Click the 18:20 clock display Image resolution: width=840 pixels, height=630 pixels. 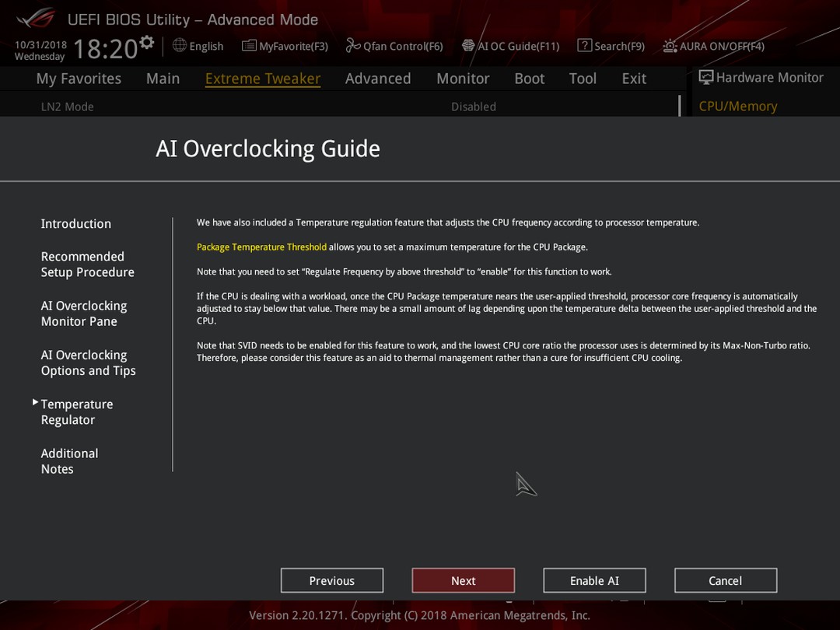tap(106, 49)
